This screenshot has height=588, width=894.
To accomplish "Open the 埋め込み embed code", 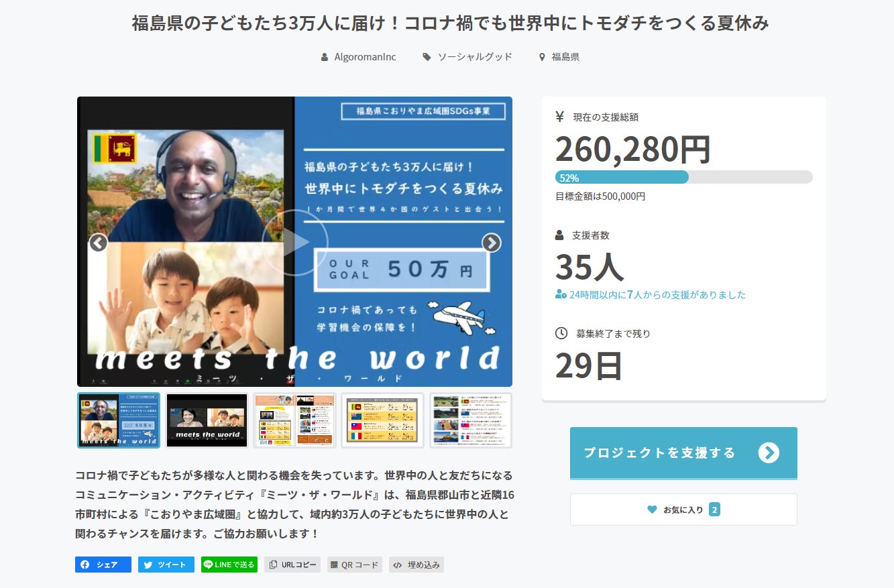I will (416, 565).
